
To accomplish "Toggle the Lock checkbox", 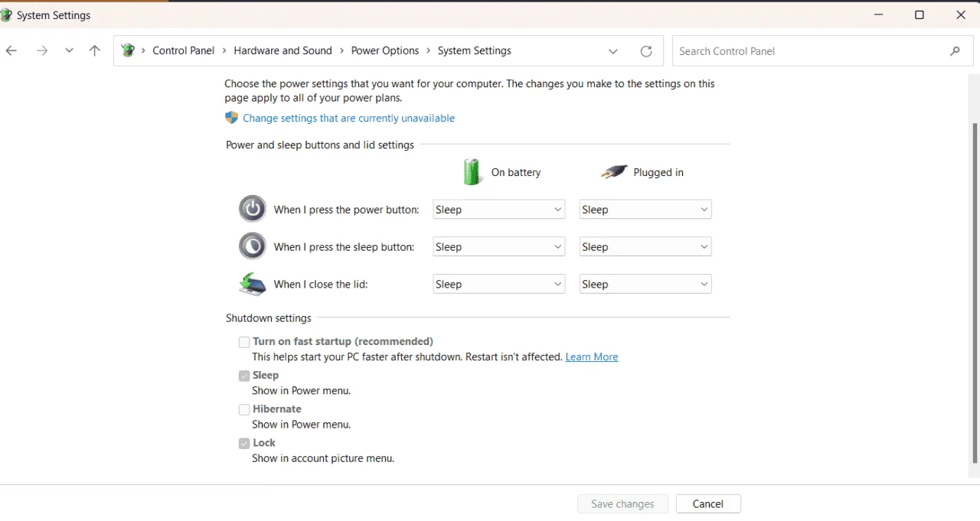I will click(244, 443).
